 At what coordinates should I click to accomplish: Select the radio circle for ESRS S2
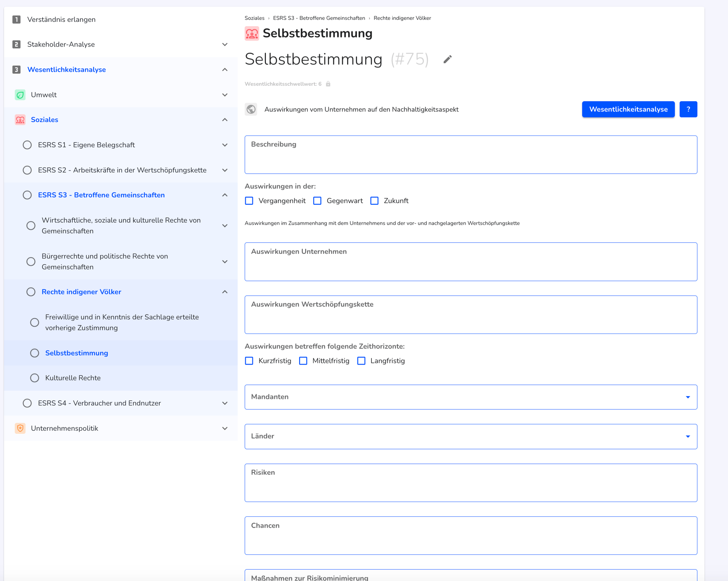tap(27, 170)
